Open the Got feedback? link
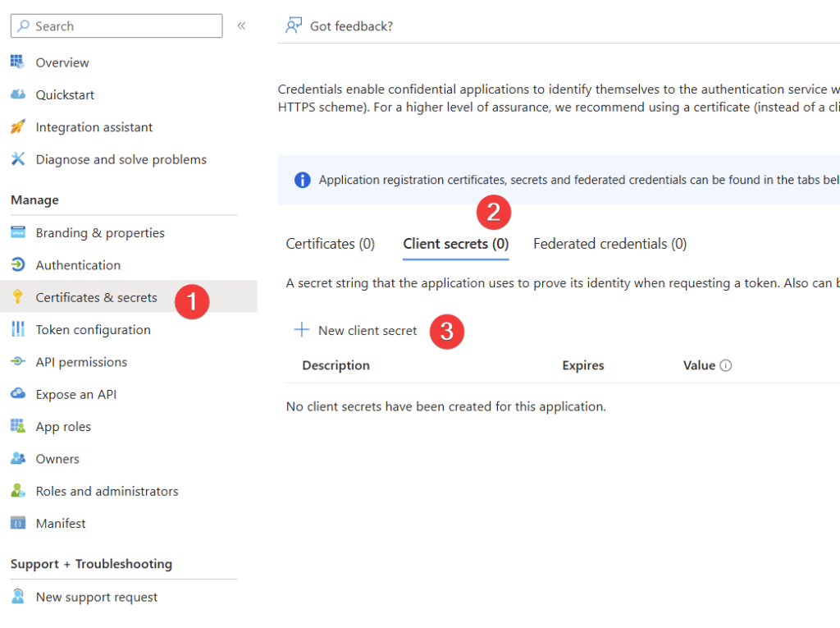840x628 pixels. tap(351, 26)
